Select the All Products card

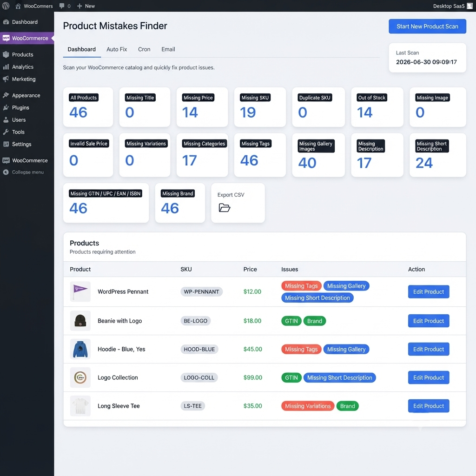(88, 107)
